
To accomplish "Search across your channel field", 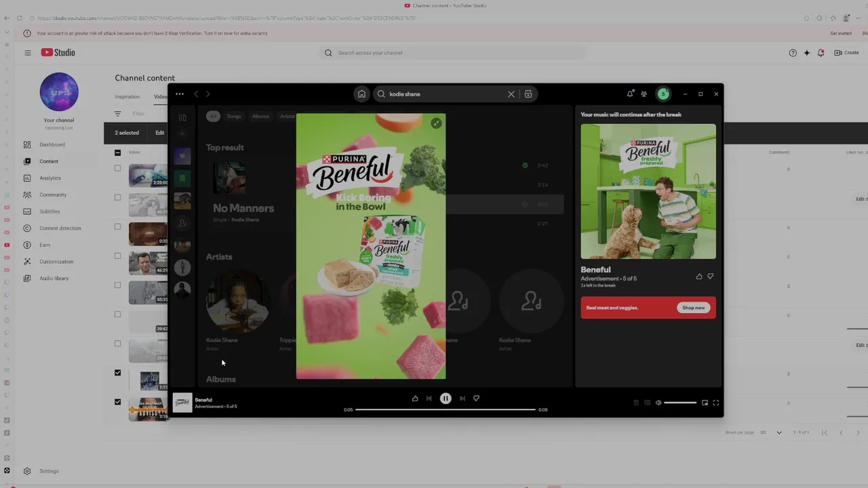I will [453, 53].
